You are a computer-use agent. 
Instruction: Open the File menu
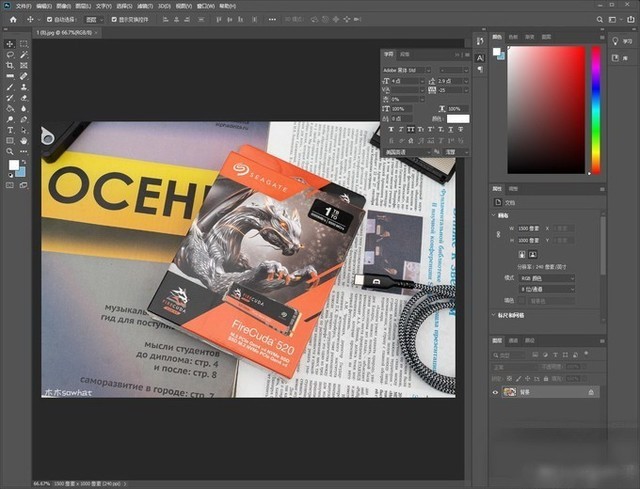[23, 6]
